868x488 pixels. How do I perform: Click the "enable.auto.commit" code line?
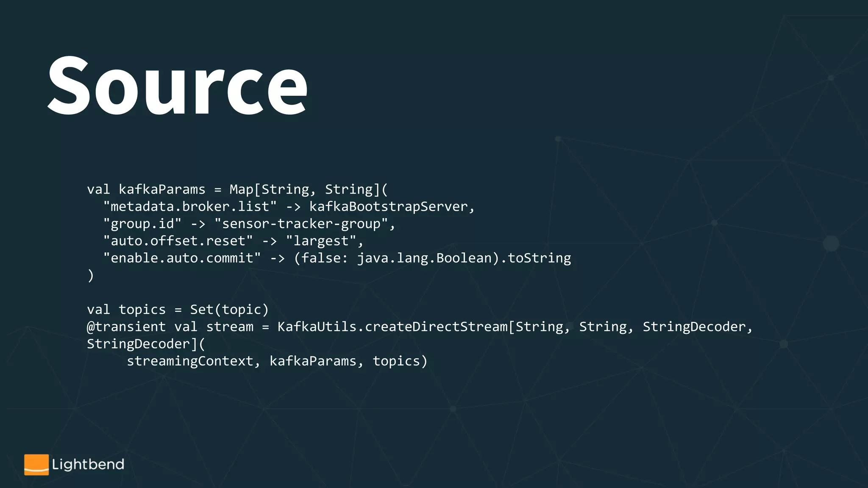(x=337, y=258)
